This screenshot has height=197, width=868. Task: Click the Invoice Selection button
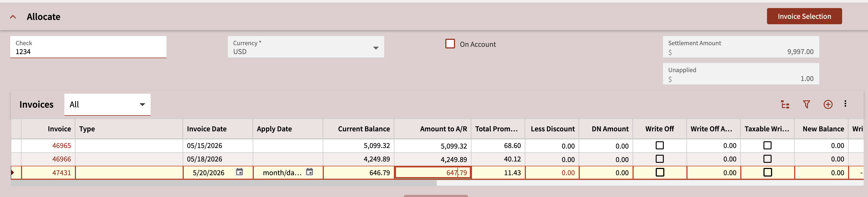[804, 16]
